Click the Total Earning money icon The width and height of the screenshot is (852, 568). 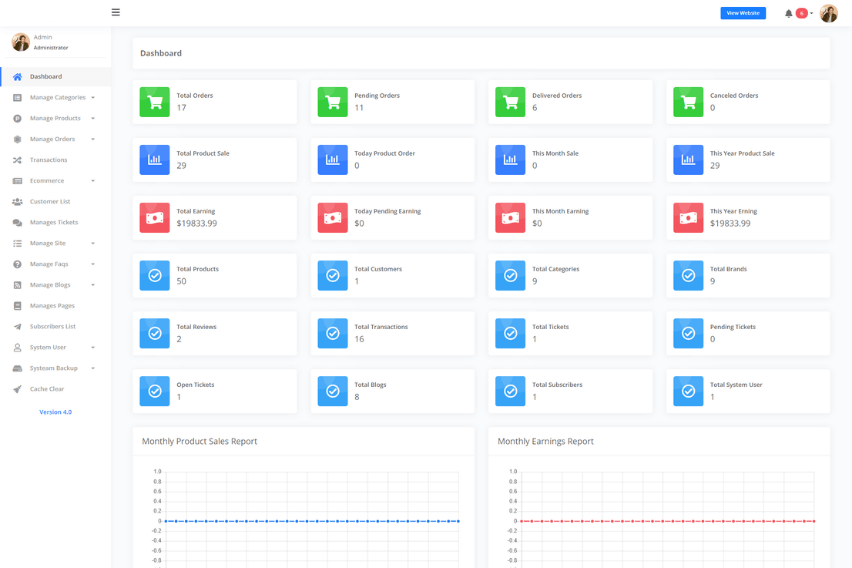[154, 218]
